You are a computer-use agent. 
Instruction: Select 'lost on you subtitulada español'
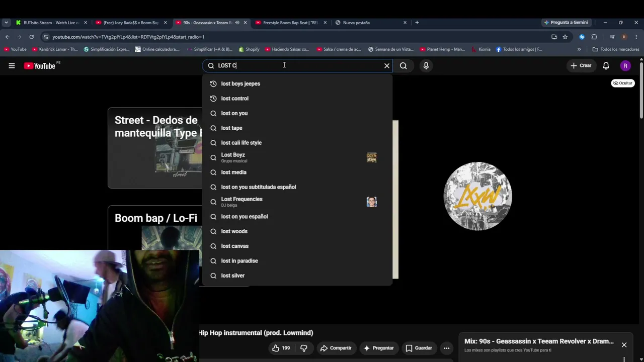click(x=297, y=187)
